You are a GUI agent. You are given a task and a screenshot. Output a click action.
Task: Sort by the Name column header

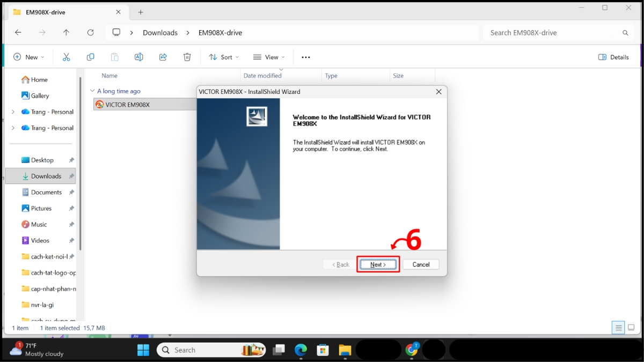point(109,76)
